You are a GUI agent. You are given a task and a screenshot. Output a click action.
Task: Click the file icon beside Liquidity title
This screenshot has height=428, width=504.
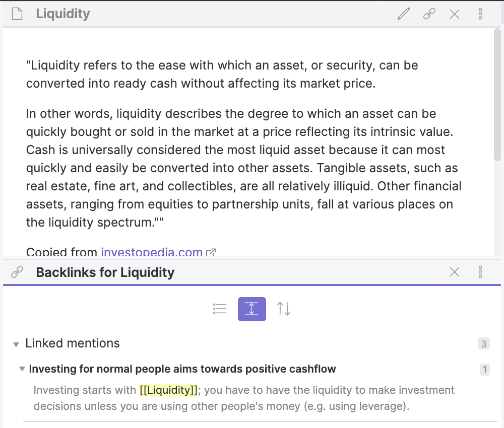click(x=17, y=14)
